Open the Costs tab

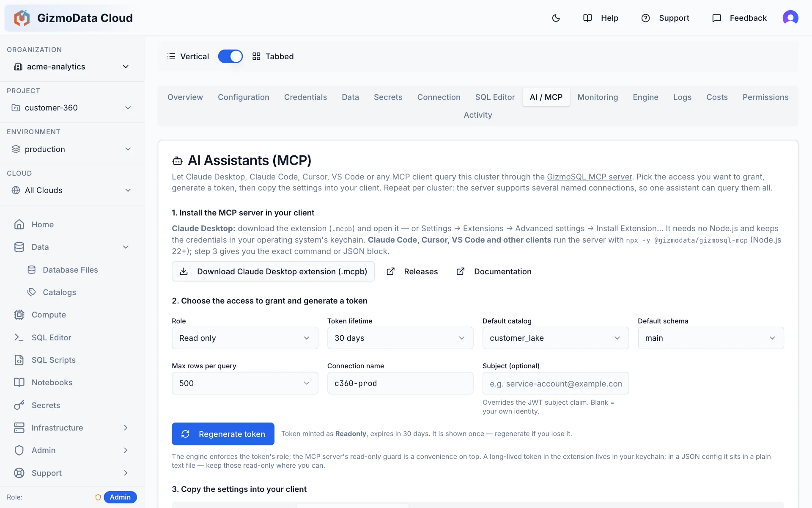coord(717,97)
